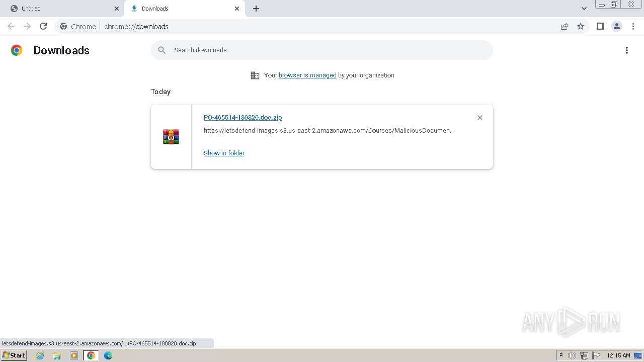Click the Show desktop button
Image resolution: width=644 pixels, height=362 pixels.
pyautogui.click(x=639, y=355)
